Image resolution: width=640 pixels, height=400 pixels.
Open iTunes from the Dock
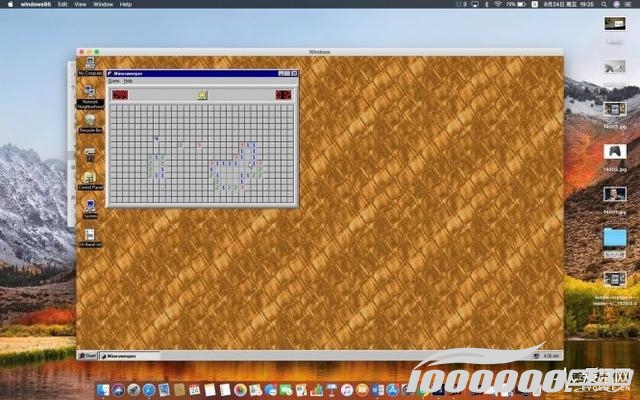[347, 390]
